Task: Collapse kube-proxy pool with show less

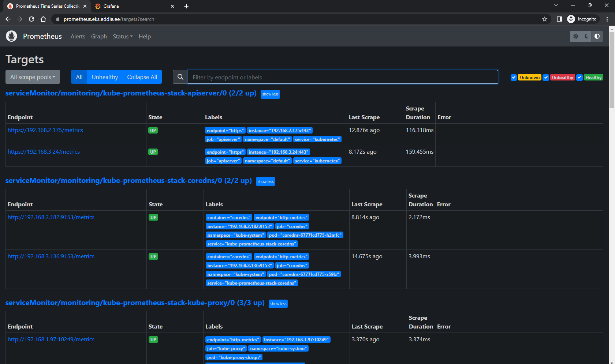Action: [278, 304]
